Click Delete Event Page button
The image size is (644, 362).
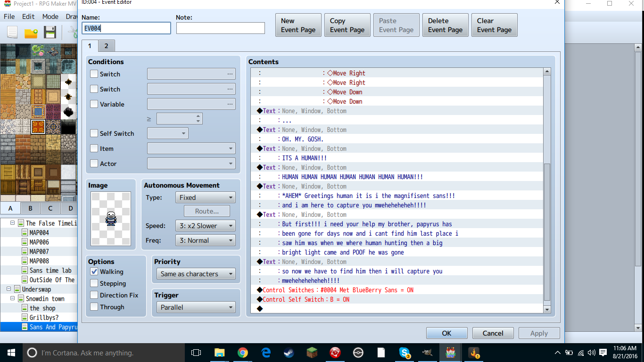[446, 25]
